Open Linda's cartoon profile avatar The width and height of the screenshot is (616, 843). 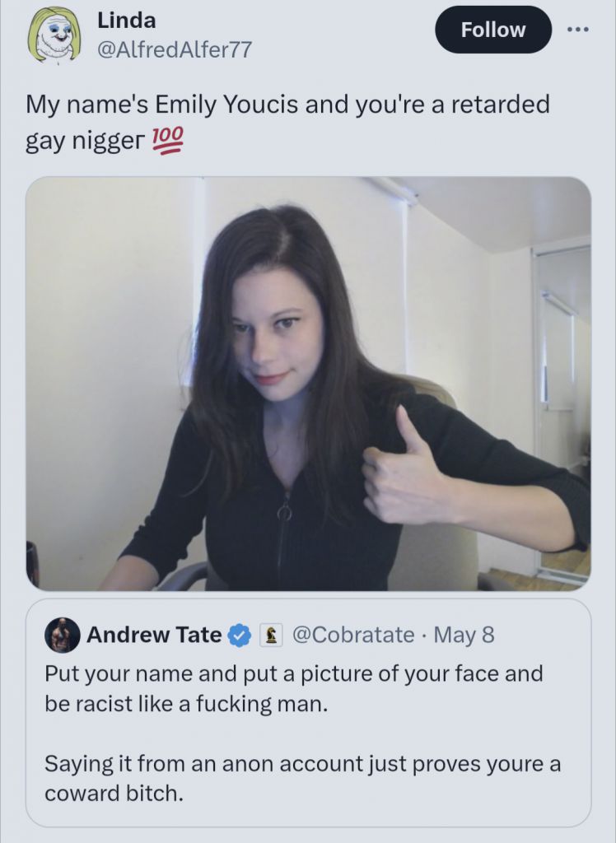[x=54, y=35]
